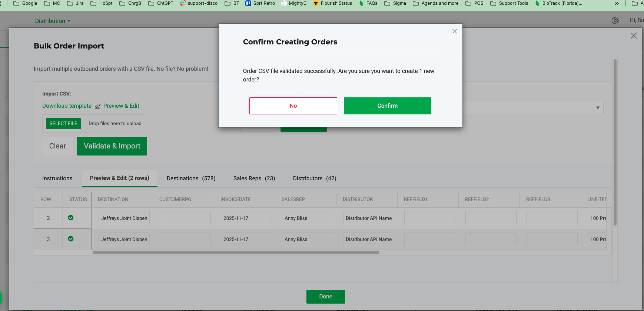The height and width of the screenshot is (311, 644).
Task: Open the Download template link
Action: coord(67,106)
